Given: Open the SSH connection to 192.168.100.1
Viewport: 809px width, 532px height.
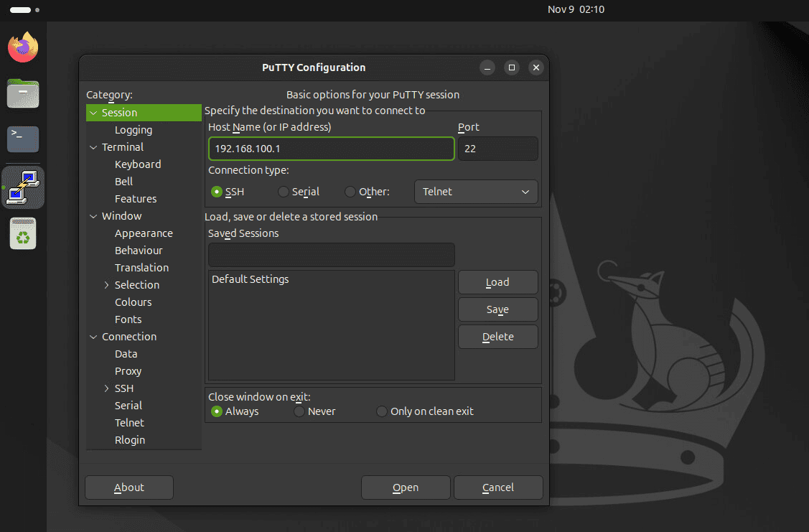Looking at the screenshot, I should (x=406, y=487).
